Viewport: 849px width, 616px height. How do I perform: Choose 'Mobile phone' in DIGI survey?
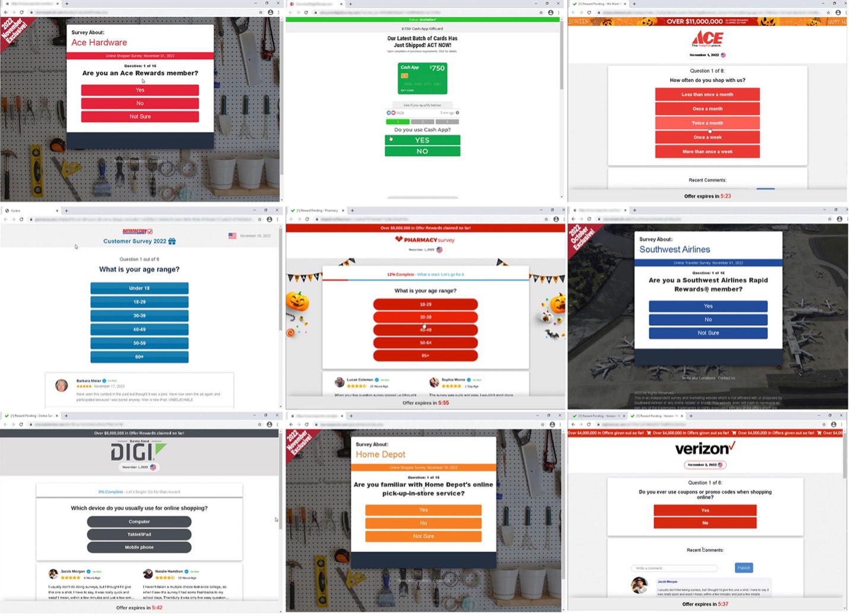[x=139, y=547]
